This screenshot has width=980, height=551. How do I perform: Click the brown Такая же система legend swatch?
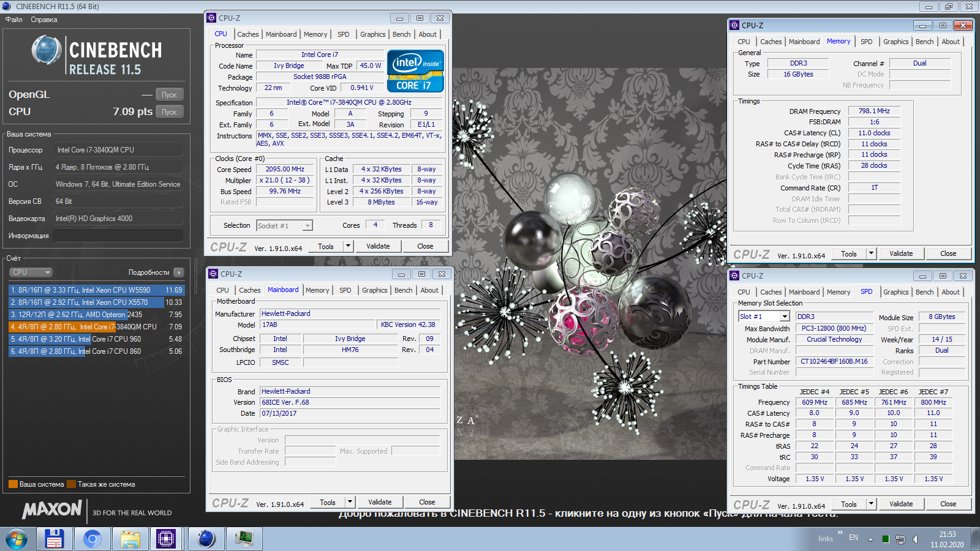point(72,484)
